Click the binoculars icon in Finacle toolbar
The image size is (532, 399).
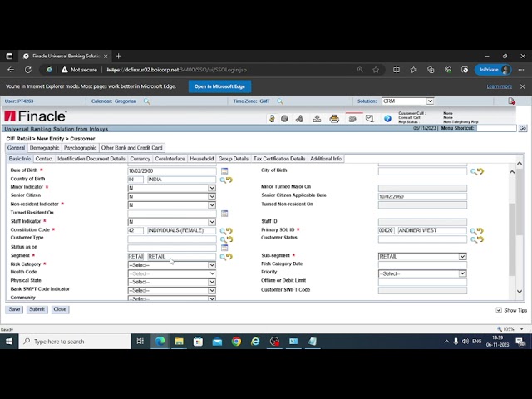click(299, 118)
